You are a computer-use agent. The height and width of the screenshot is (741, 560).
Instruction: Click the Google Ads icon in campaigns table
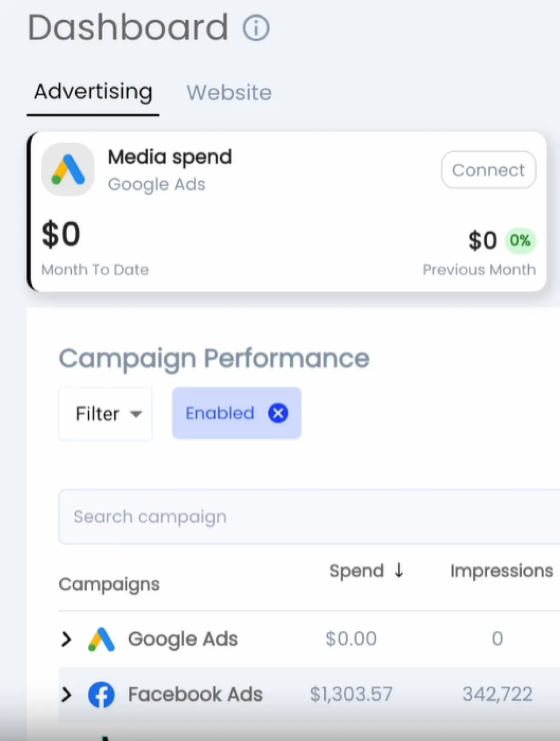101,639
